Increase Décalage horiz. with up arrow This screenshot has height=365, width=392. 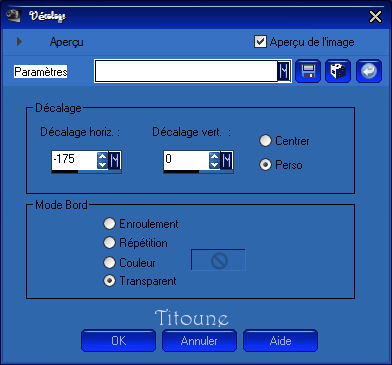[103, 156]
